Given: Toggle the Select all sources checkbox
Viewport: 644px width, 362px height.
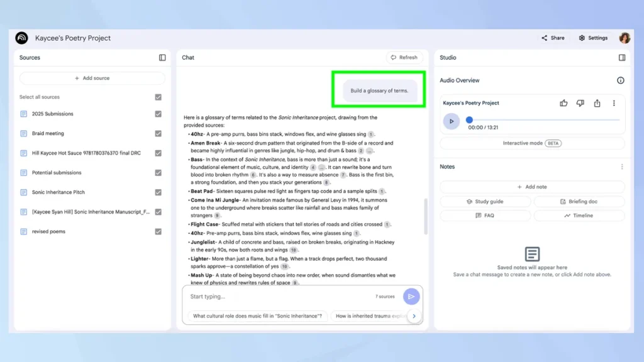Looking at the screenshot, I should pos(158,97).
